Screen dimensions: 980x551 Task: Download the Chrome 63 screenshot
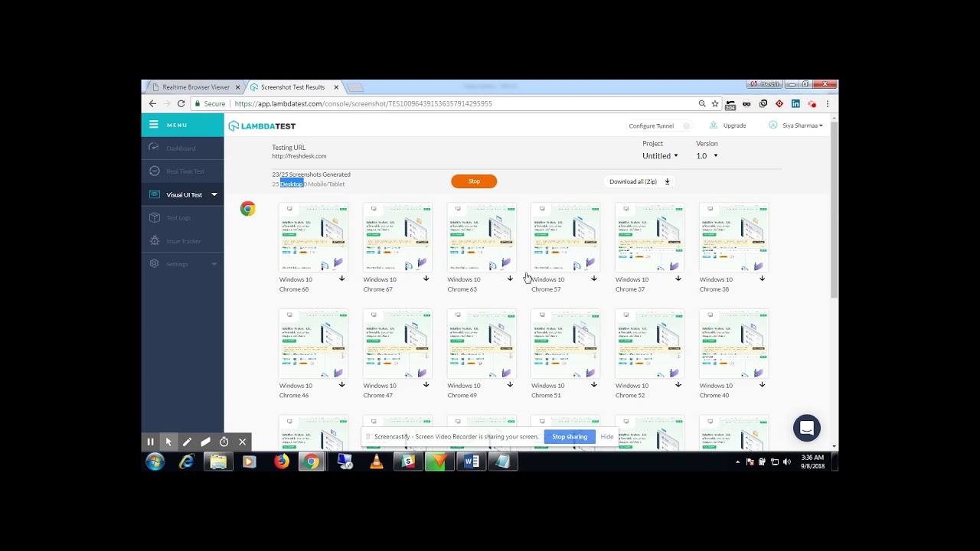[510, 279]
